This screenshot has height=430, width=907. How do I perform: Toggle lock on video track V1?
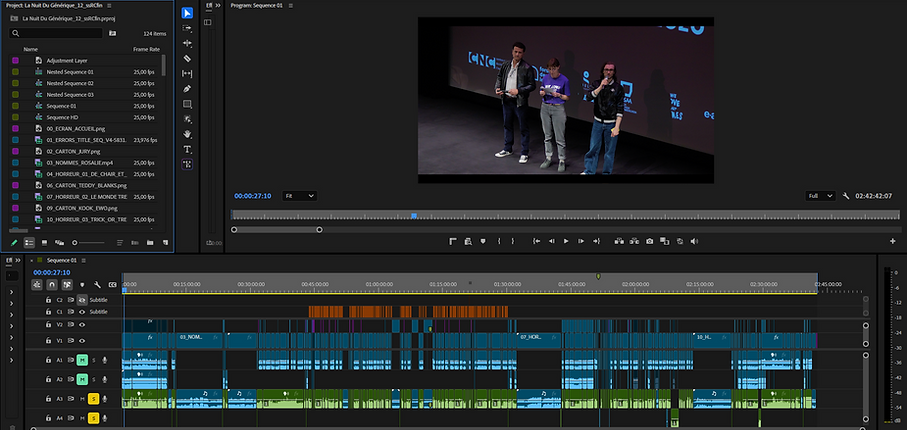(x=49, y=341)
